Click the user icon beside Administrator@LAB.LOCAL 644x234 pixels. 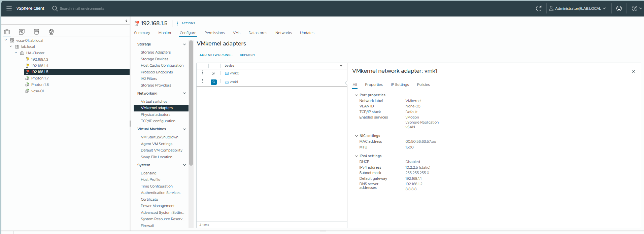click(x=551, y=8)
